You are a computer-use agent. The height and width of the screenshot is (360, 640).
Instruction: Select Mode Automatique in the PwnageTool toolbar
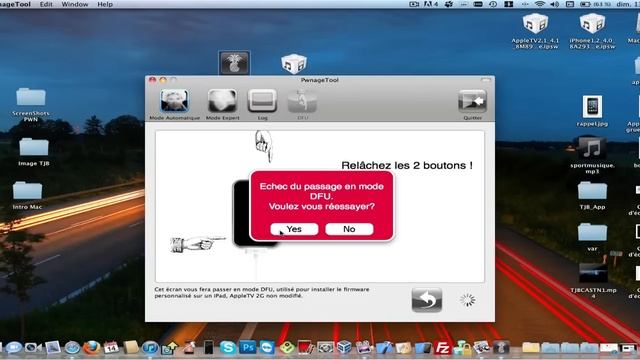[174, 104]
